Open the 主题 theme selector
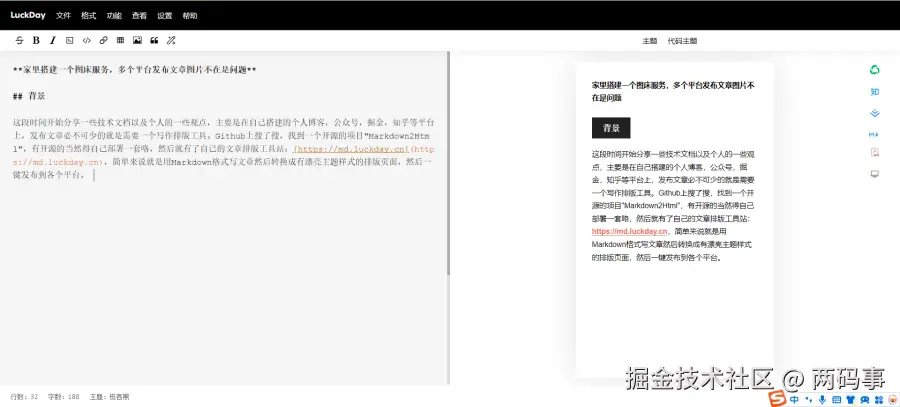This screenshot has width=900, height=407. [x=649, y=41]
